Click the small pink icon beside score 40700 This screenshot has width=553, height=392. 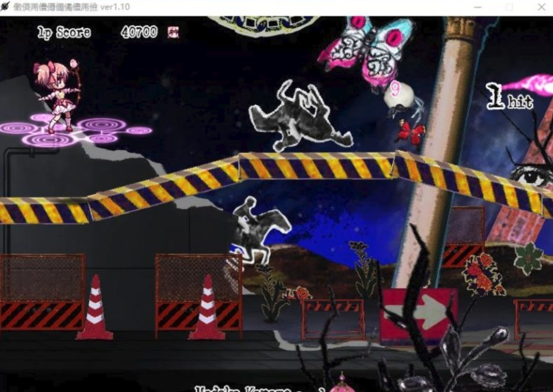tap(173, 32)
